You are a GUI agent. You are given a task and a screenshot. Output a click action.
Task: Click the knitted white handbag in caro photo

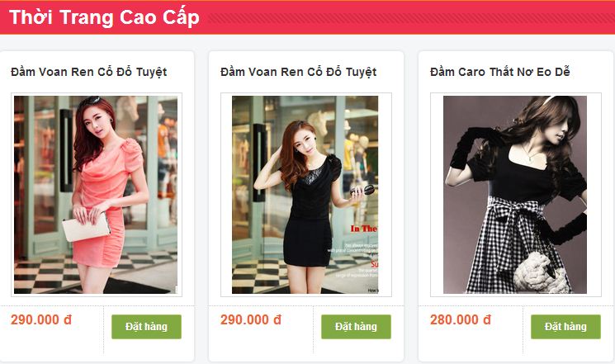[539, 272]
